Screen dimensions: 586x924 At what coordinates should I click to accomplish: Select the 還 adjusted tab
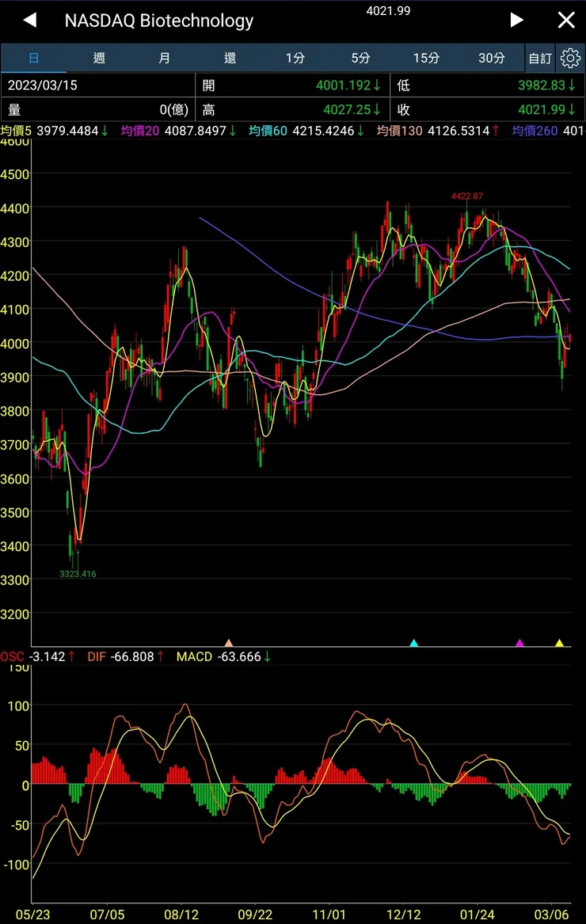[x=230, y=58]
